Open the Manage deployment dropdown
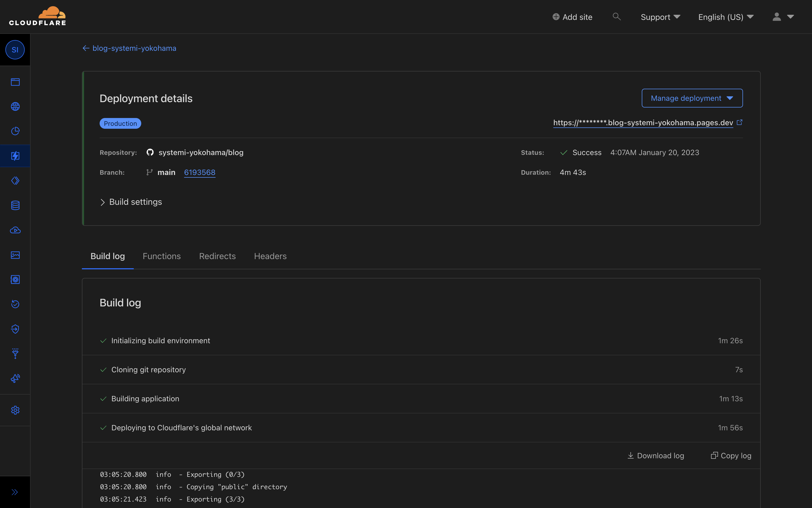This screenshot has height=508, width=812. click(692, 98)
